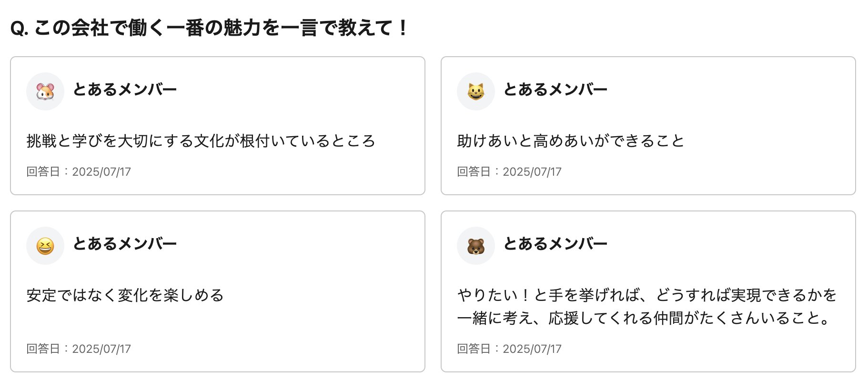Click the laughing squinting face emoji avatar
The width and height of the screenshot is (868, 380).
pos(45,246)
